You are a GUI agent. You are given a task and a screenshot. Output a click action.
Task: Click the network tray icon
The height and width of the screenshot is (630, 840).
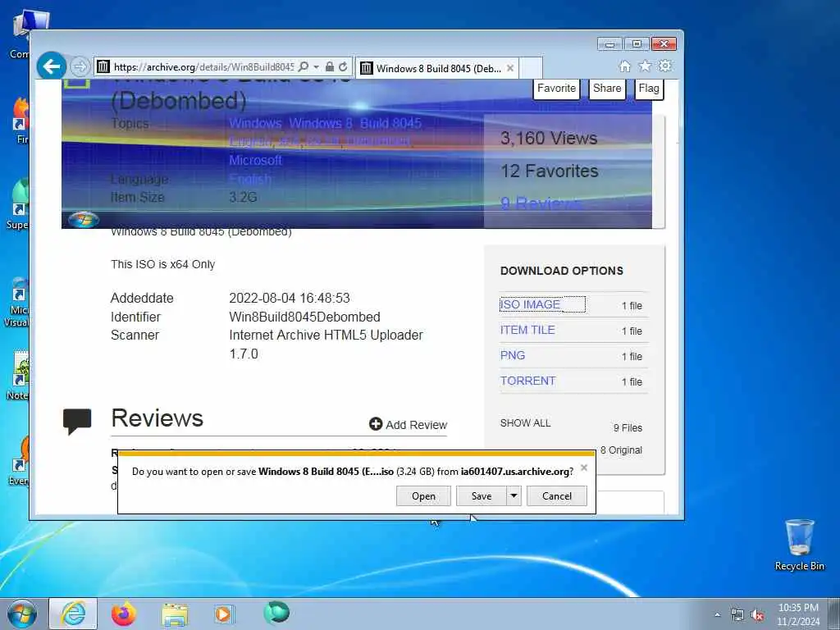coord(737,615)
